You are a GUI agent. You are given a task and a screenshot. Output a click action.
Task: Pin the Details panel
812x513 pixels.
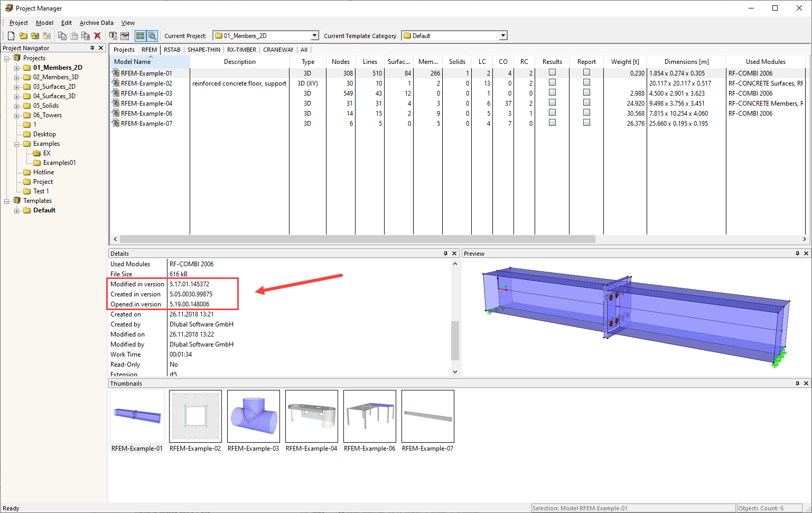coord(445,254)
